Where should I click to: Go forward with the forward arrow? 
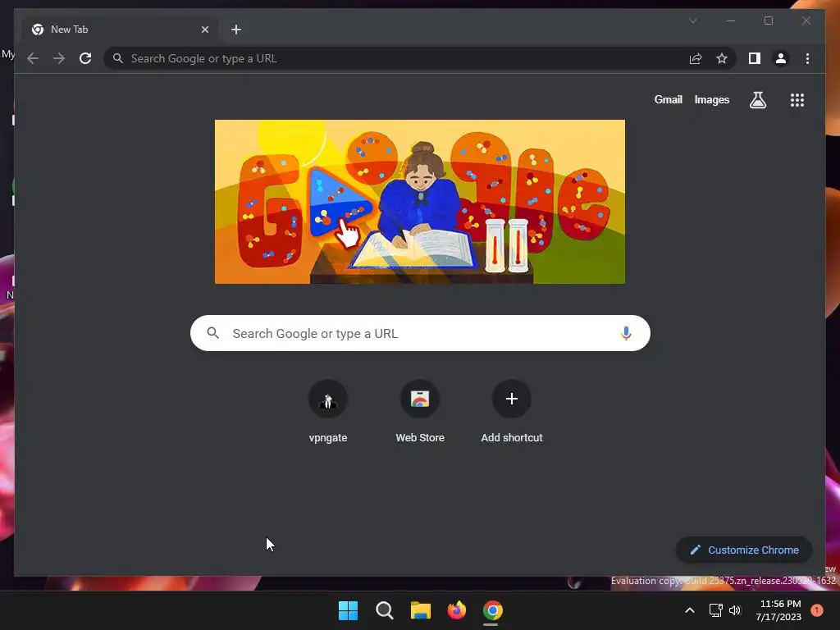pyautogui.click(x=59, y=58)
